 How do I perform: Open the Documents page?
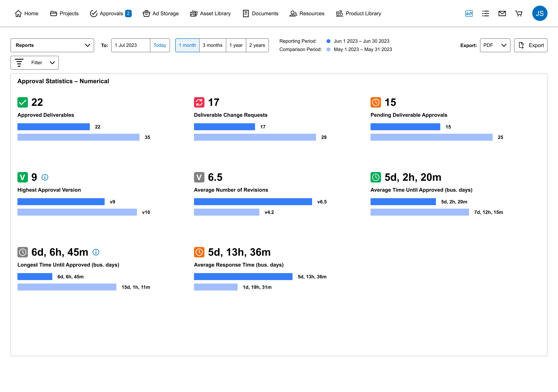tap(260, 14)
